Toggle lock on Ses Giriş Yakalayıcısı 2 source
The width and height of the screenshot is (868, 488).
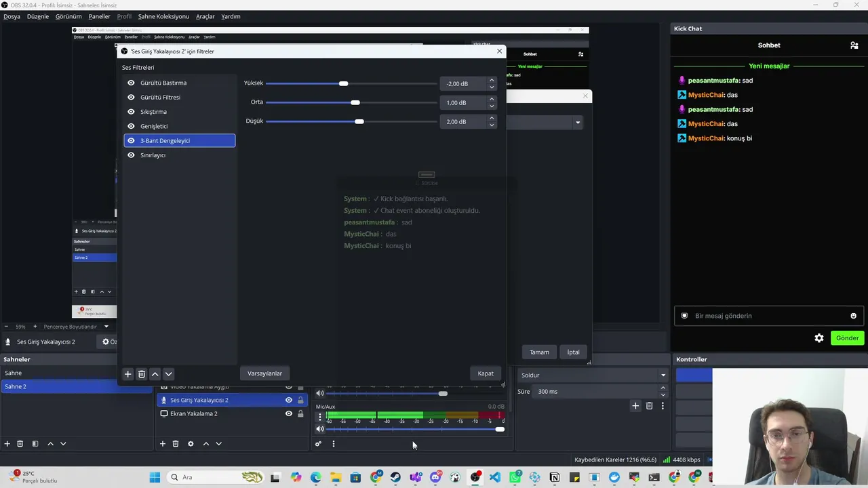click(x=300, y=400)
